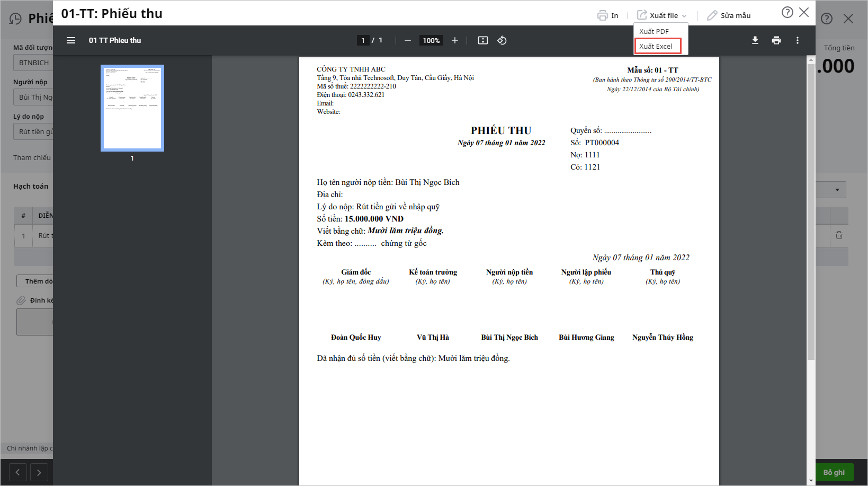The width and height of the screenshot is (868, 486).
Task: Print using the PDF toolbar printer icon
Action: (x=776, y=40)
